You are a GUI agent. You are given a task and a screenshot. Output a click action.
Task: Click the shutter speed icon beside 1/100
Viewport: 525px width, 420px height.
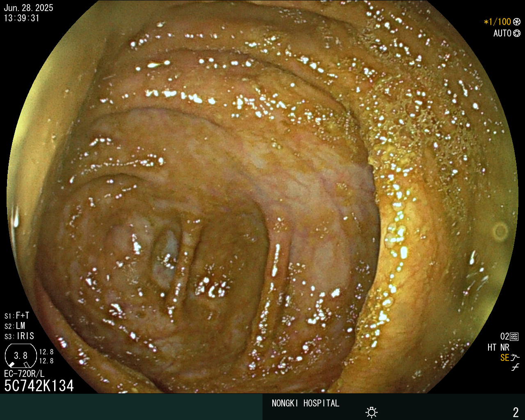coord(517,22)
